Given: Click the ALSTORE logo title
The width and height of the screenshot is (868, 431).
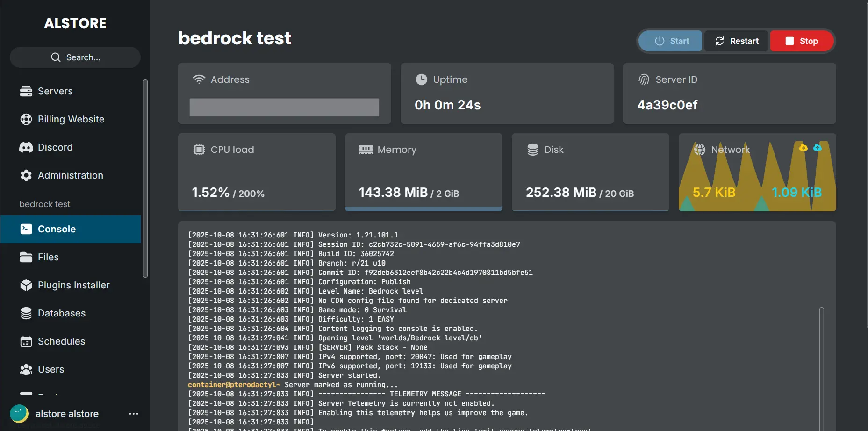Looking at the screenshot, I should 75,23.
